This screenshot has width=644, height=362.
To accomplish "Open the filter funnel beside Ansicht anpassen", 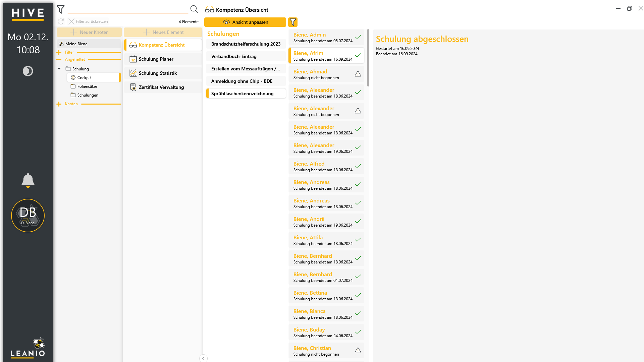I will (x=293, y=22).
